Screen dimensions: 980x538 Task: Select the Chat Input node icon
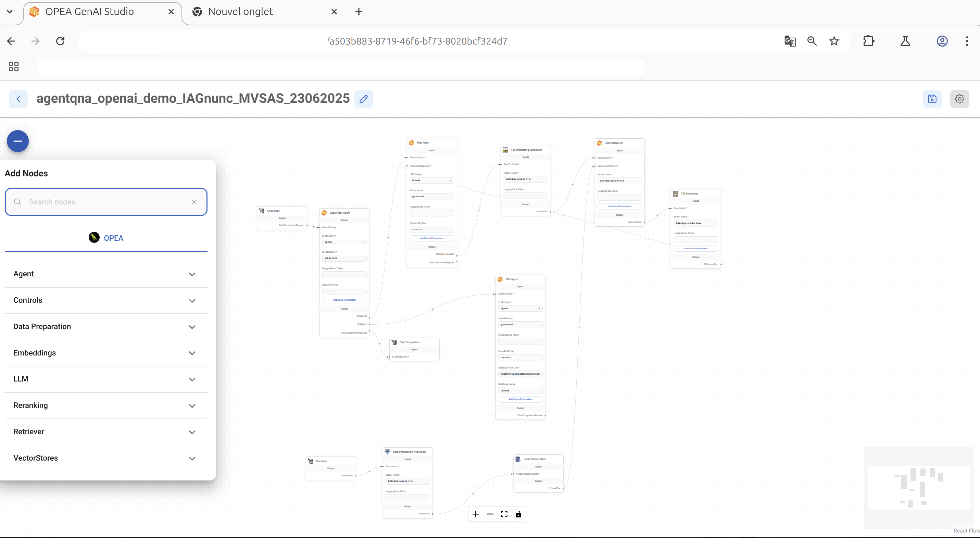(x=262, y=211)
